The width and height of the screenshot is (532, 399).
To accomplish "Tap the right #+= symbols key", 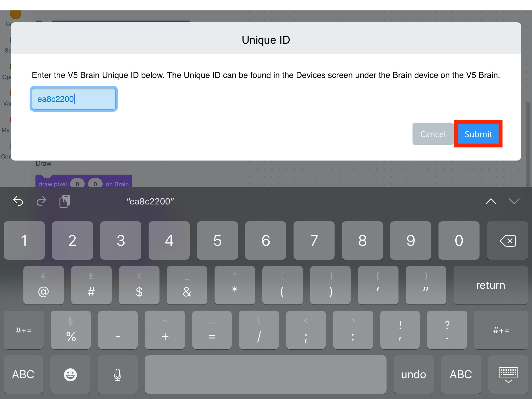I will tap(501, 330).
